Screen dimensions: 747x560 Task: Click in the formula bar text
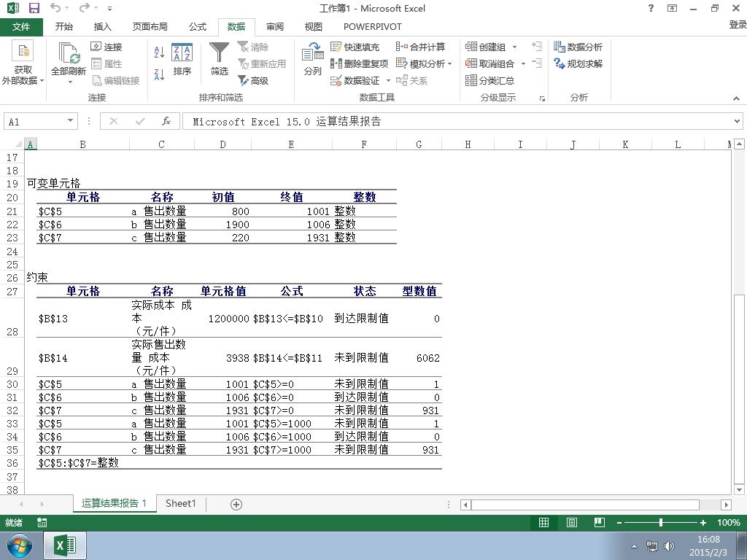[x=286, y=122]
